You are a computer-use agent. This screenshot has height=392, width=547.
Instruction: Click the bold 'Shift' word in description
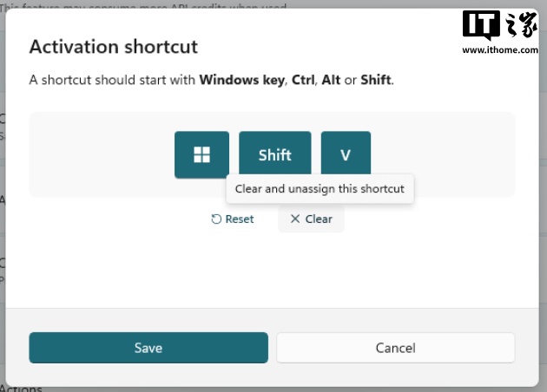pyautogui.click(x=375, y=80)
